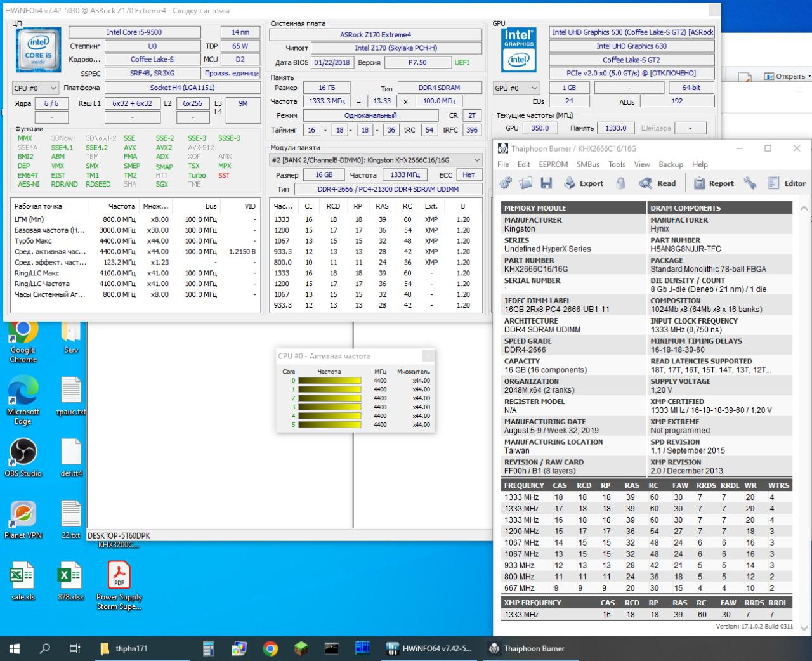Open Task View from taskbar

tap(74, 648)
